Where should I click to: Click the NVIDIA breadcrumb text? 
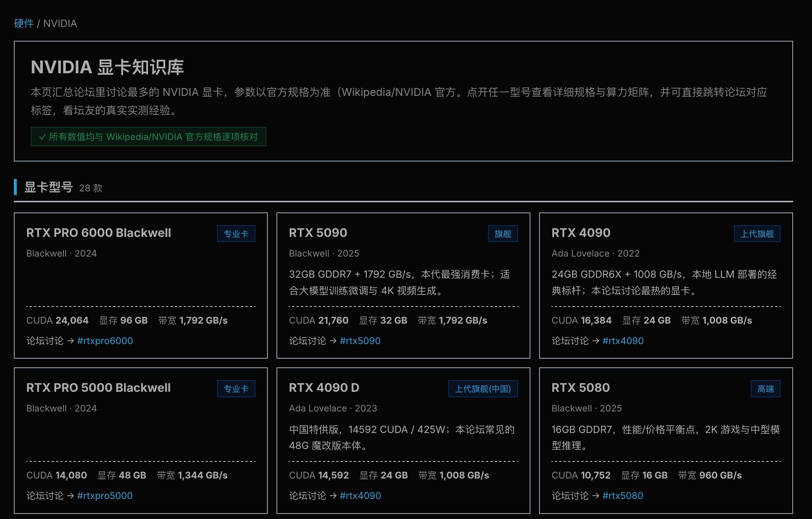(60, 24)
